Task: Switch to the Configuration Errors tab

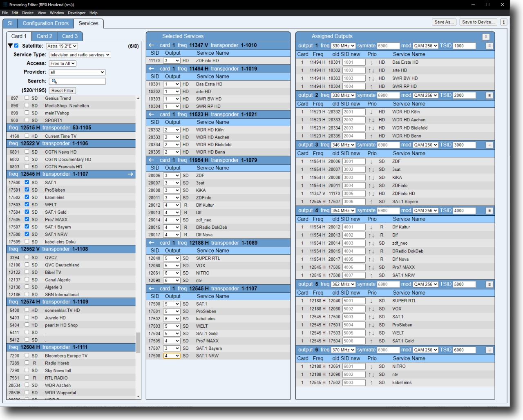Action: point(45,23)
